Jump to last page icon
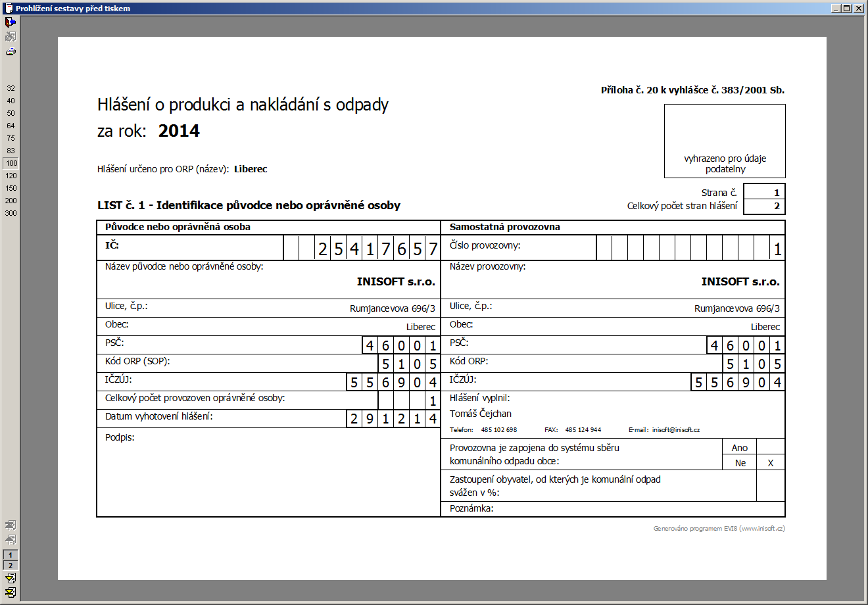This screenshot has width=868, height=605. (x=10, y=592)
